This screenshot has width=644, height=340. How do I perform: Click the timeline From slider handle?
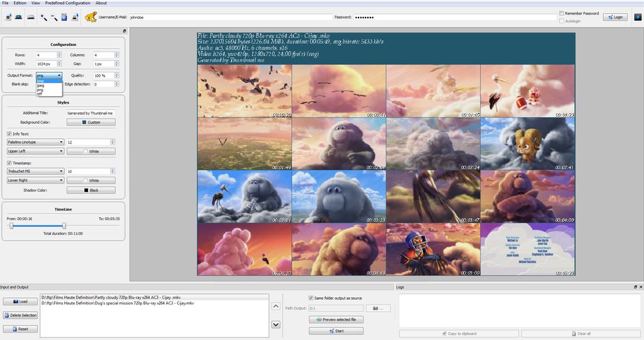pos(11,226)
